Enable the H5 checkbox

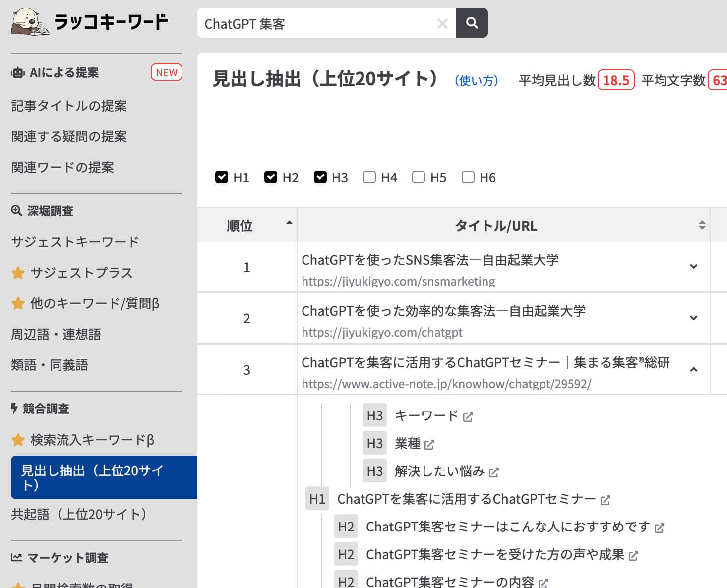419,177
